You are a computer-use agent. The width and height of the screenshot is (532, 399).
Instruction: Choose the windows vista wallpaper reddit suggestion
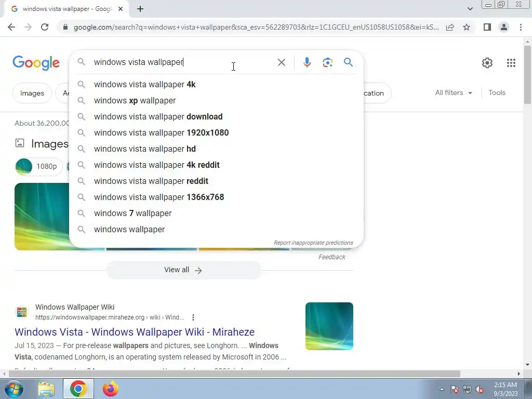(x=216, y=181)
